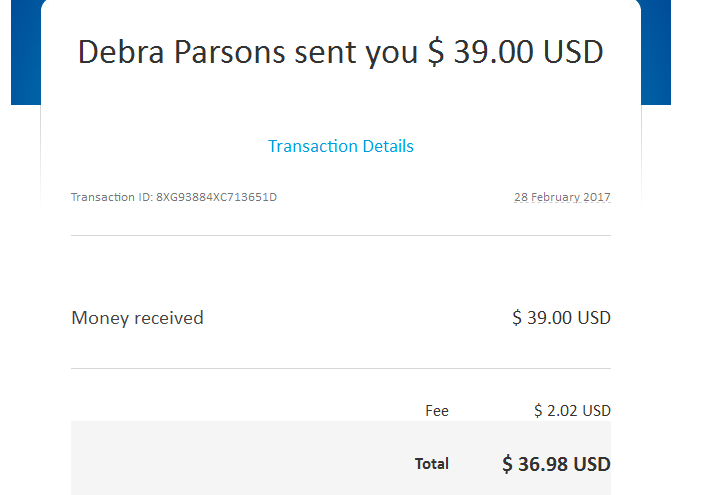Click the Fee label

[437, 411]
